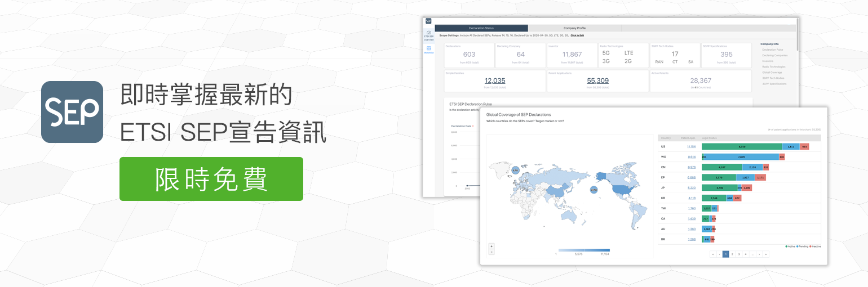The width and height of the screenshot is (868, 287).
Task: Click the 'Click to Edit' scope settings link
Action: click(577, 35)
